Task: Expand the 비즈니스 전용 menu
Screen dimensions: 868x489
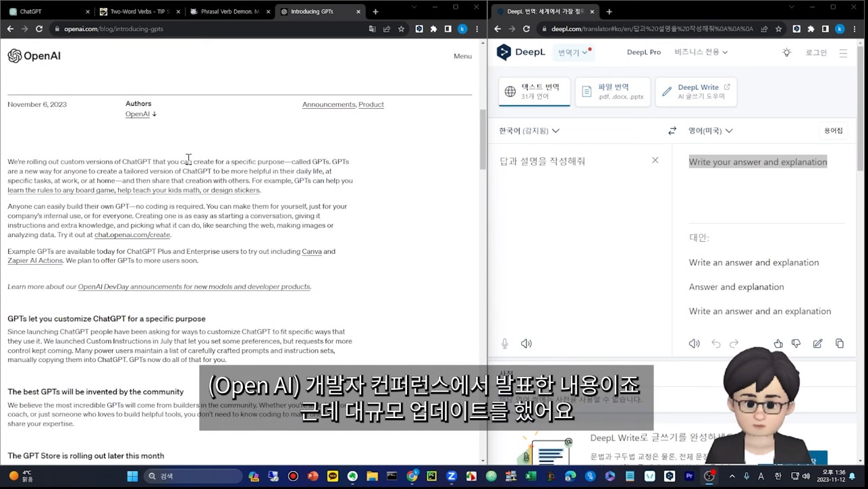Action: (701, 52)
